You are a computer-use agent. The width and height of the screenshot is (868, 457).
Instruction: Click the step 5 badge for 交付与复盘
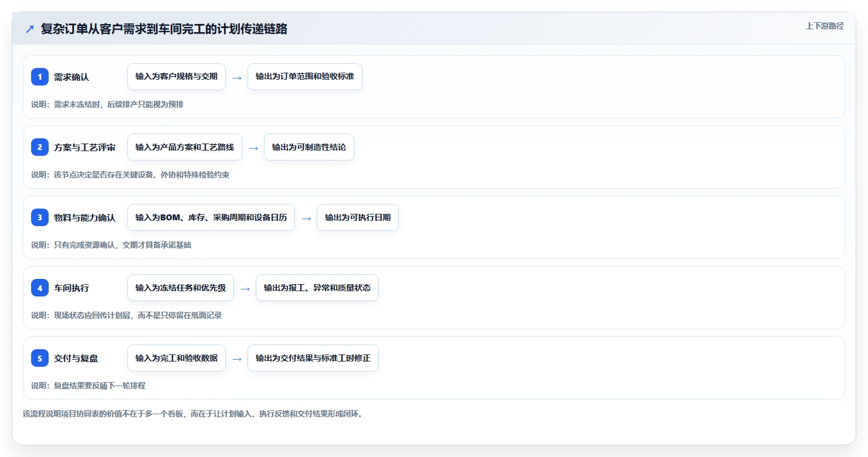pos(40,358)
